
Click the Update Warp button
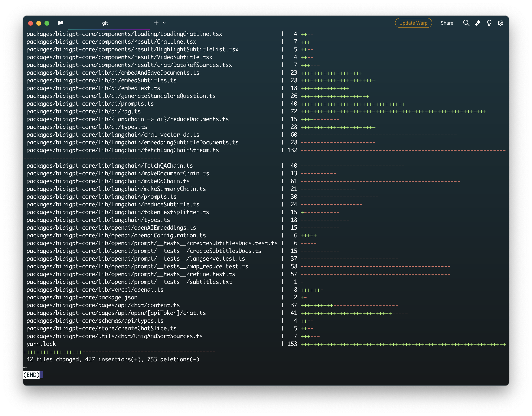tap(413, 23)
